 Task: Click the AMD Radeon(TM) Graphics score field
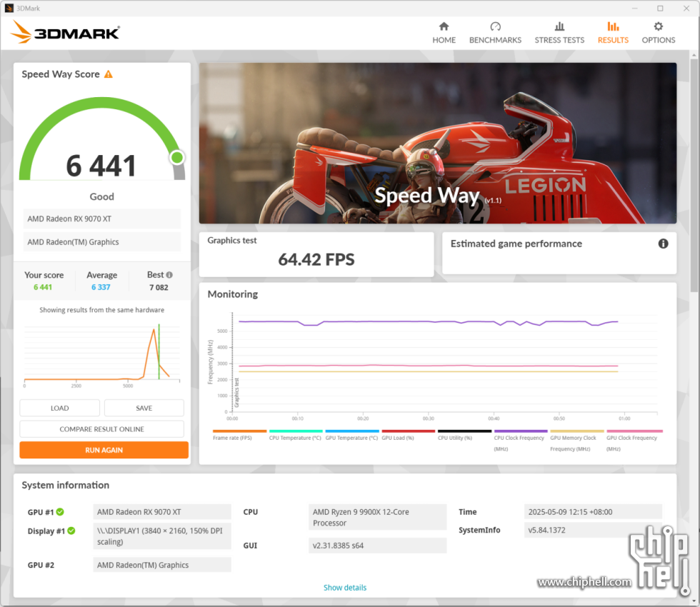101,242
